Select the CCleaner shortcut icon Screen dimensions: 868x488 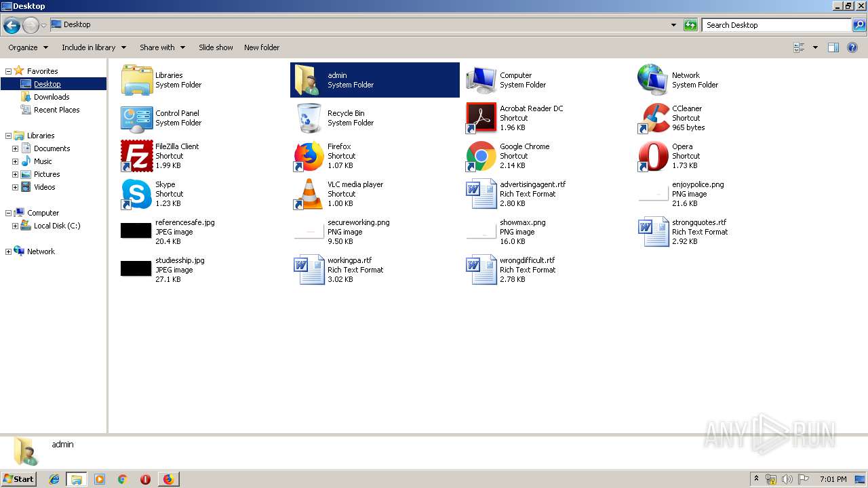click(x=654, y=118)
